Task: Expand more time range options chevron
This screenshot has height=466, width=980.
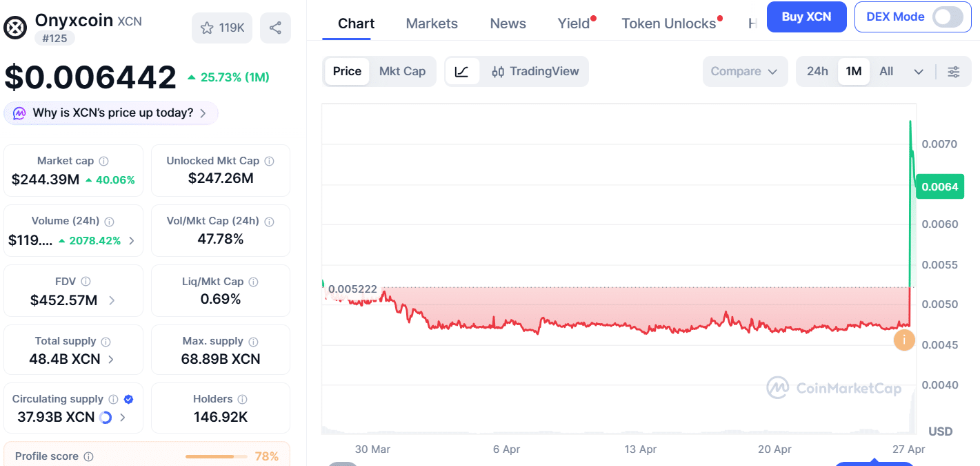Action: pyautogui.click(x=919, y=72)
